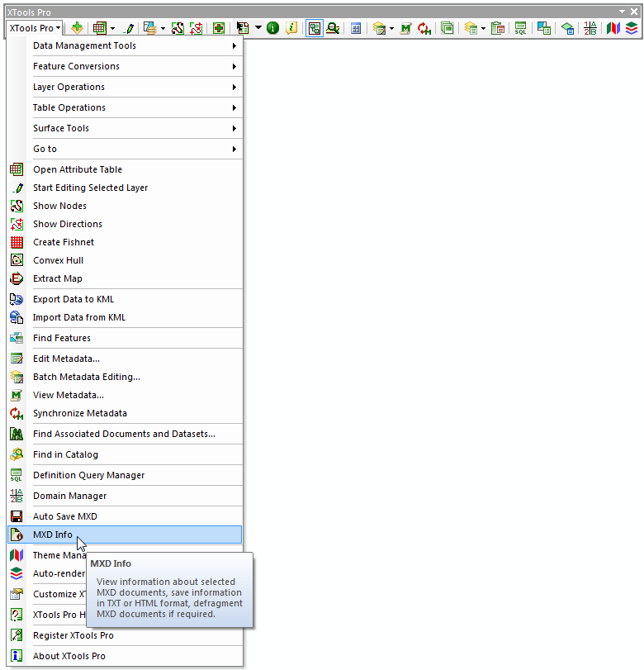The image size is (644, 670).
Task: Open Definition Query Manager menu entry
Action: pos(125,475)
